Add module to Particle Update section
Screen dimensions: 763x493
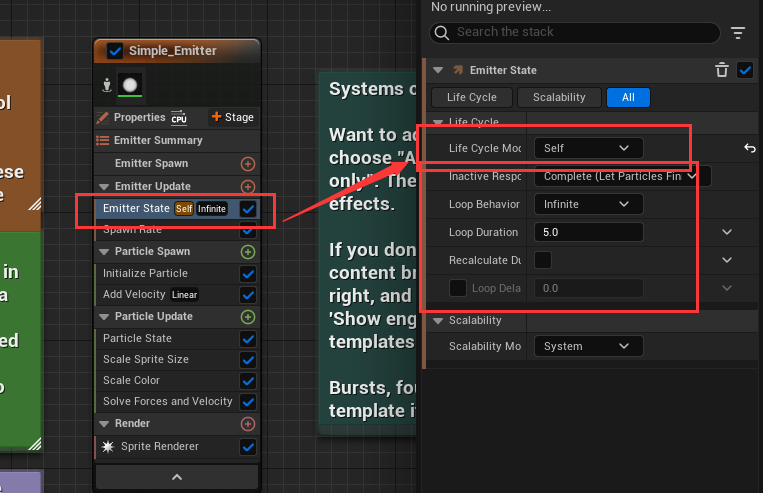(x=248, y=317)
